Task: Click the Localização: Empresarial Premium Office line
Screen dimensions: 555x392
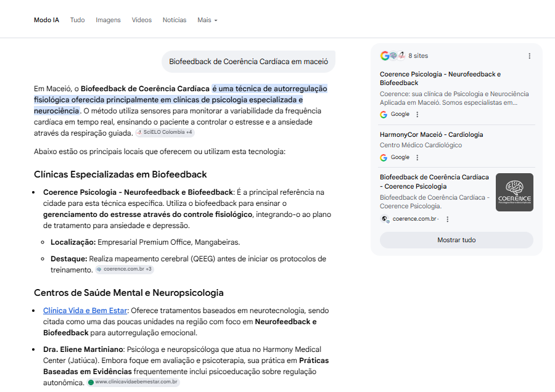Action: [145, 242]
